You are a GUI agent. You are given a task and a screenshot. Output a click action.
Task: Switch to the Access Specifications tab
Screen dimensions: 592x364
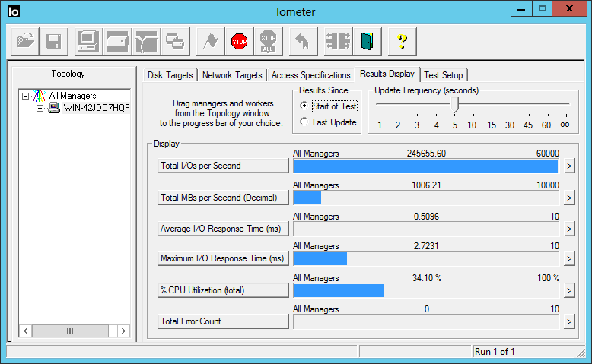point(310,75)
